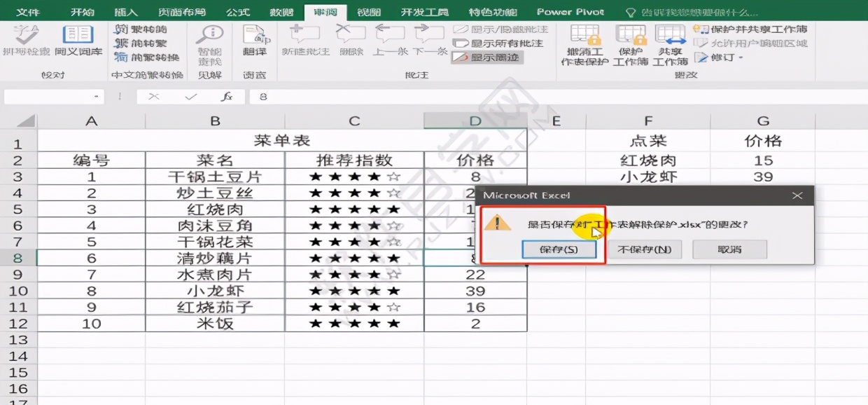The width and height of the screenshot is (868, 405).
Task: Run the spelling check tool
Action: coord(27,42)
